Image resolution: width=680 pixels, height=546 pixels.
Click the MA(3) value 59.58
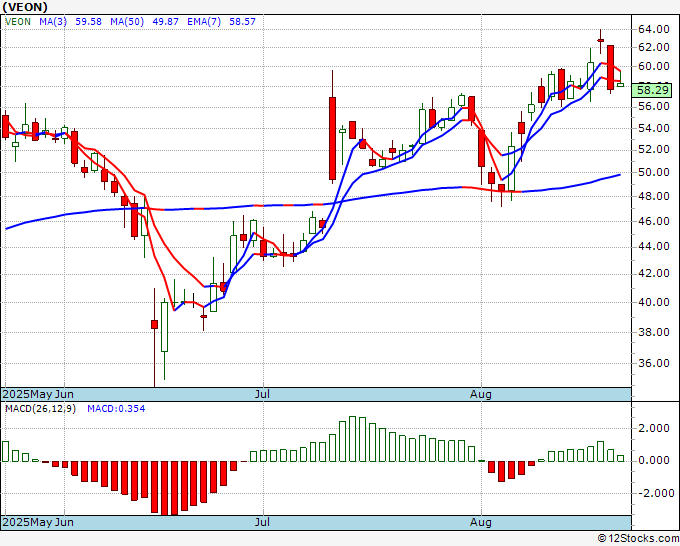point(88,22)
